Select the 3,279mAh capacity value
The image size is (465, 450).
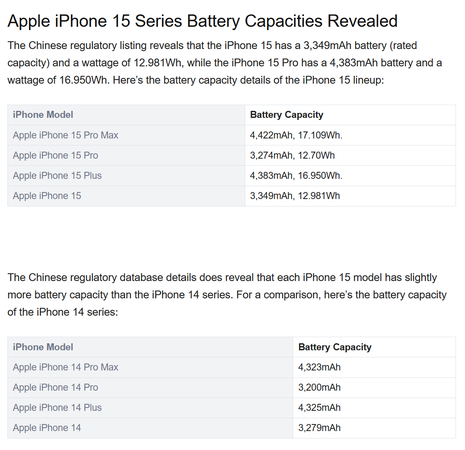[319, 428]
